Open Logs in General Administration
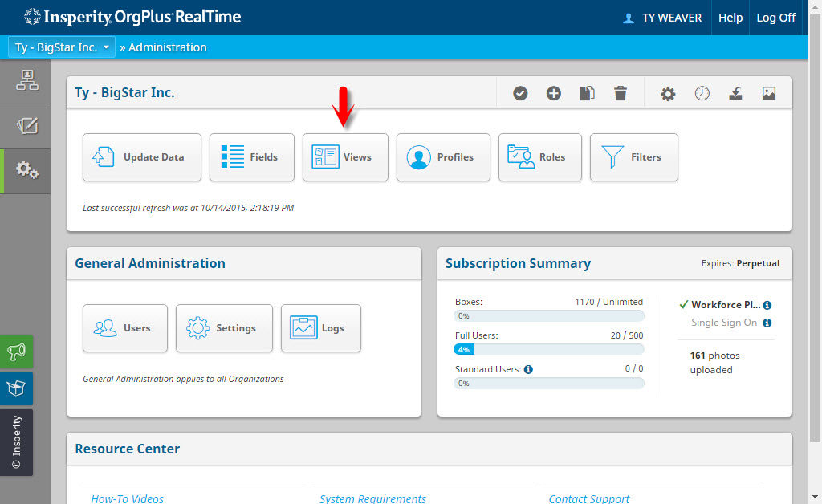 [321, 328]
